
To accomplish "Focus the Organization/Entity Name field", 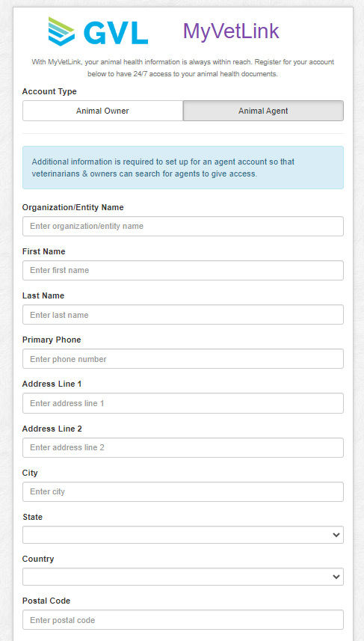I will click(x=183, y=226).
